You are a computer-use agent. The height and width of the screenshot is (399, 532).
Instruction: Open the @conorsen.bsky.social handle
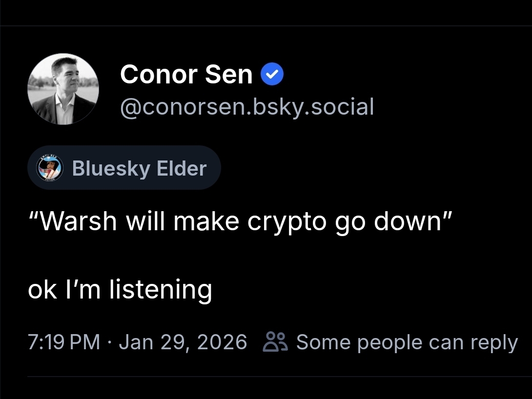[x=246, y=107]
